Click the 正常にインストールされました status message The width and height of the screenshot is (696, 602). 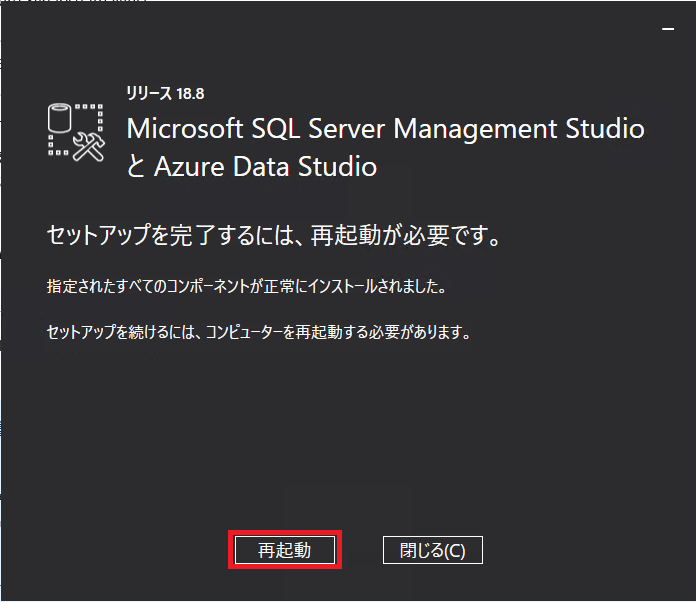click(355, 286)
